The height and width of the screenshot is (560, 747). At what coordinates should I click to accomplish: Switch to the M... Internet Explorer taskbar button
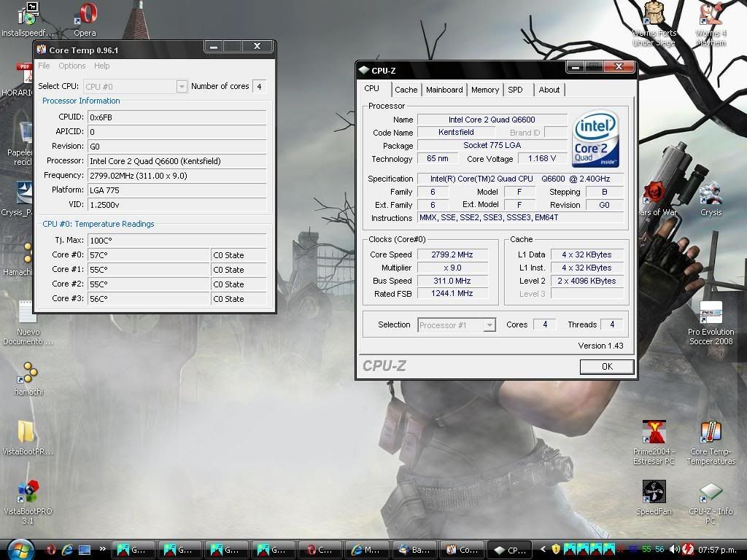click(368, 550)
